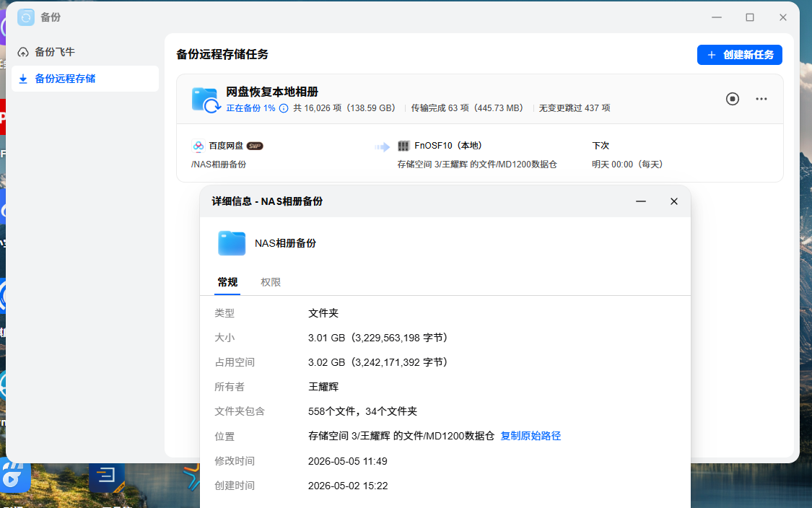
Task: Open the three-dot more options menu
Action: click(x=761, y=99)
